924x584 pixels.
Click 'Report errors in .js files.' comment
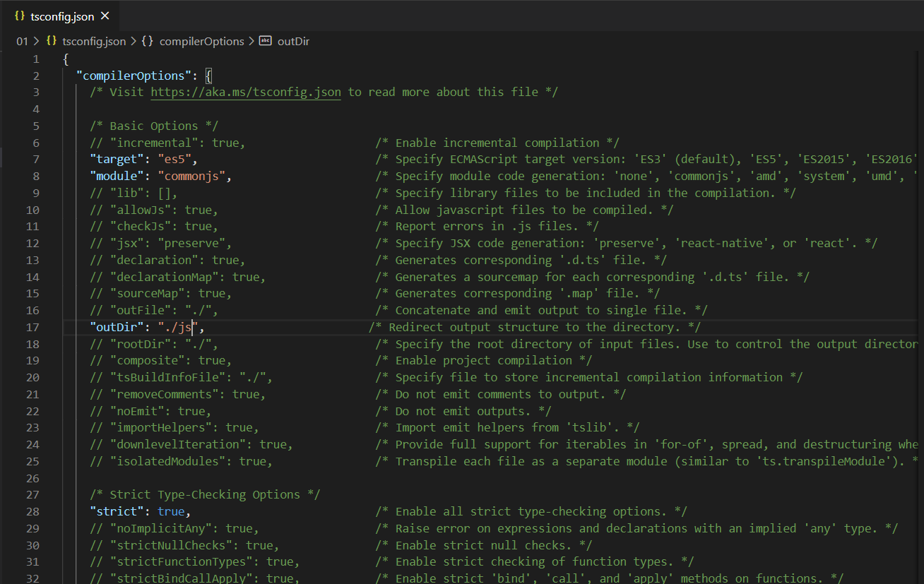tap(487, 226)
